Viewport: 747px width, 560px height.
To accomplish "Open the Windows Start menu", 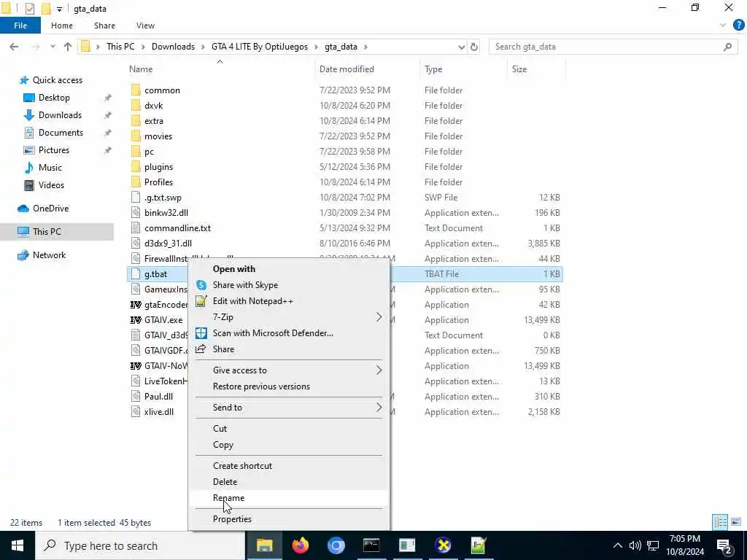I will (x=18, y=545).
